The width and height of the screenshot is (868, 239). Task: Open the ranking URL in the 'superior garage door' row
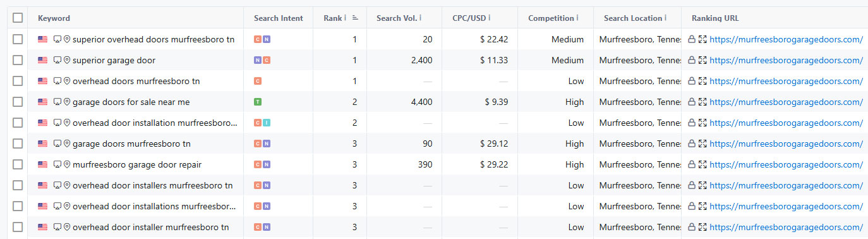[x=786, y=60]
